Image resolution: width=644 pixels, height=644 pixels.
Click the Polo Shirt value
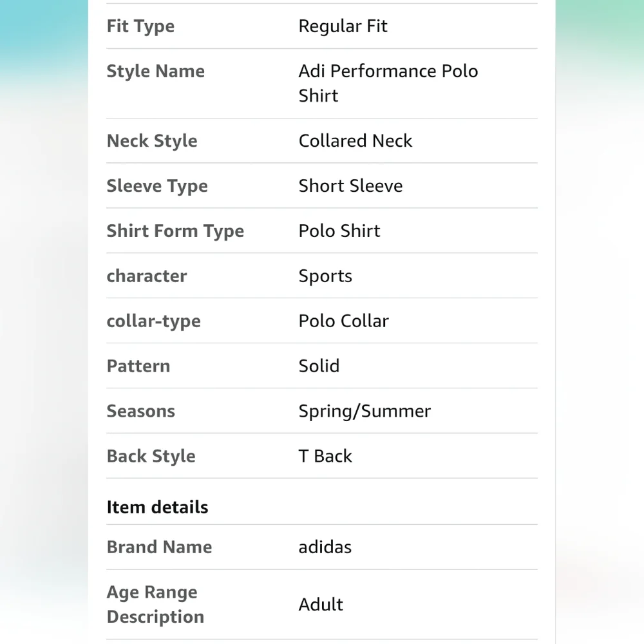pos(339,231)
